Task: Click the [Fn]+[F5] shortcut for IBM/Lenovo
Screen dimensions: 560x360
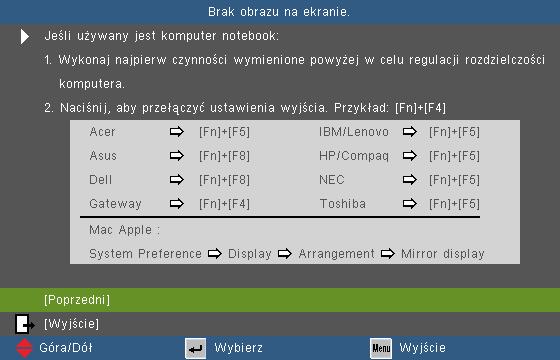Action: pos(454,132)
